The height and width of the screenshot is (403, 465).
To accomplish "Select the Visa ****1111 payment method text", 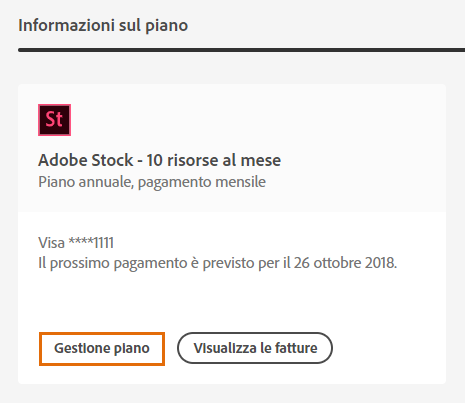I will coord(76,242).
